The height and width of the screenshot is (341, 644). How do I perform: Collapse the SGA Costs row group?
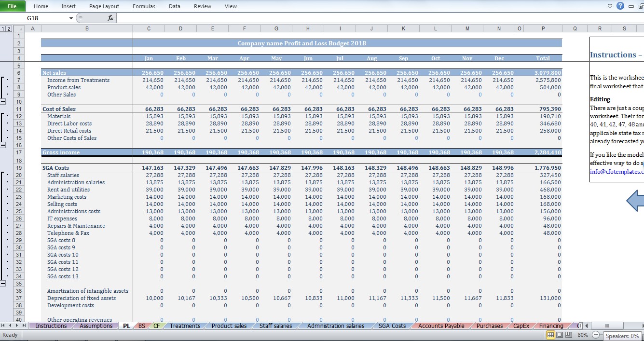(4, 284)
